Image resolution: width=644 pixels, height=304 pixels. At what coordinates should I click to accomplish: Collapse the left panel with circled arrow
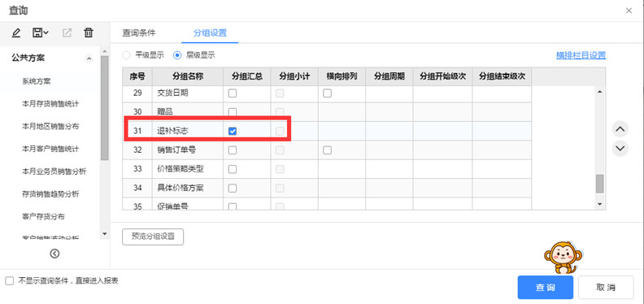point(54,254)
